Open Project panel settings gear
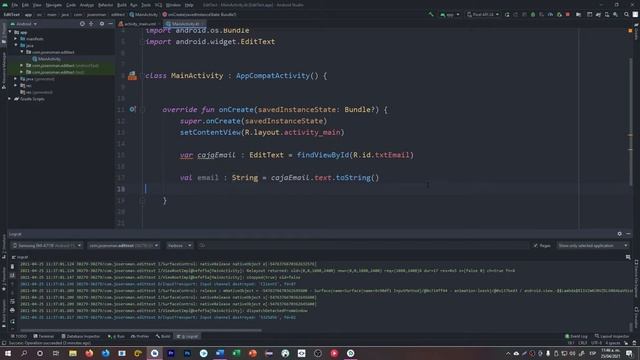 point(102,24)
